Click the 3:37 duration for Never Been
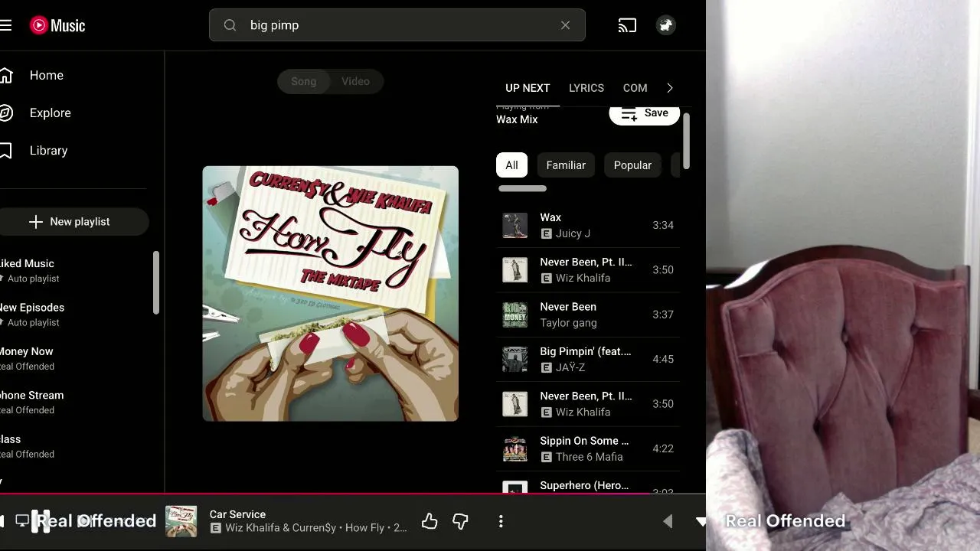Image resolution: width=980 pixels, height=551 pixels. (x=663, y=315)
